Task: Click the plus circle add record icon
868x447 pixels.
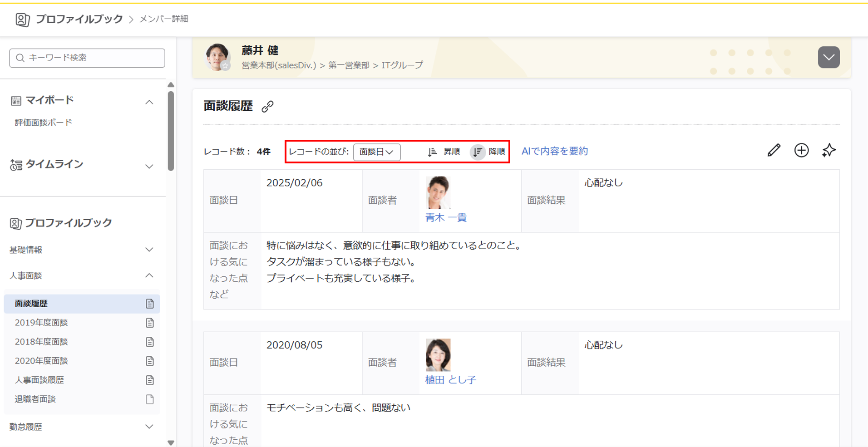Action: (801, 151)
